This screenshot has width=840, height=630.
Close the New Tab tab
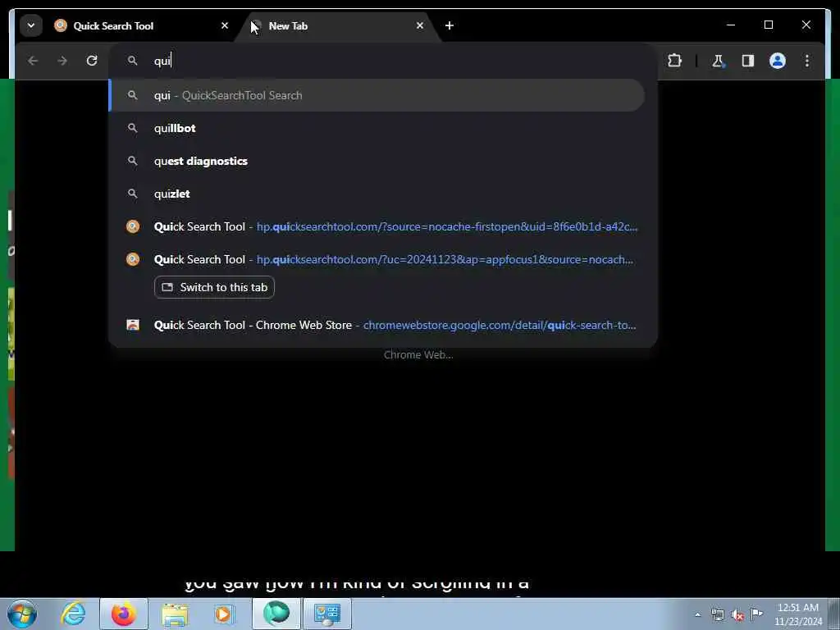(x=420, y=25)
